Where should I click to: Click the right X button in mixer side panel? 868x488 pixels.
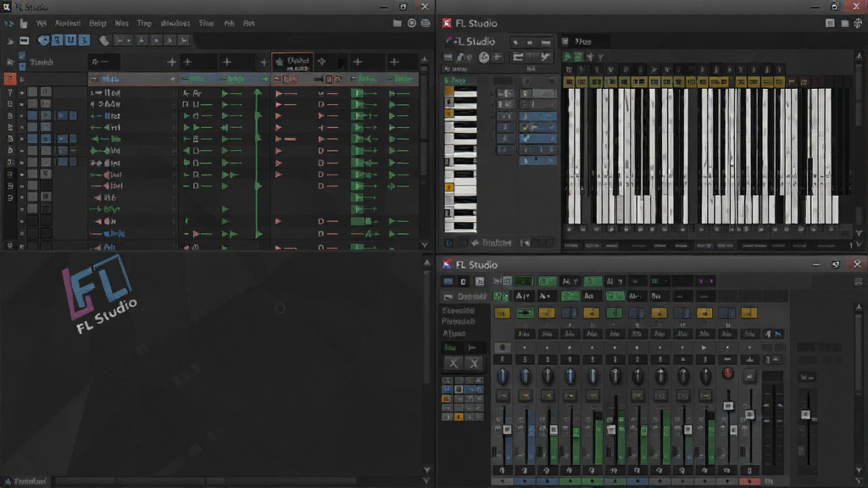(474, 363)
